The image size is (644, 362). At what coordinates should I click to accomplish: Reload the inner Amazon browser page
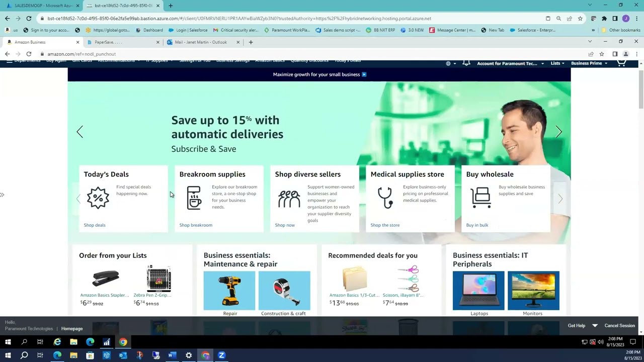[x=29, y=54]
